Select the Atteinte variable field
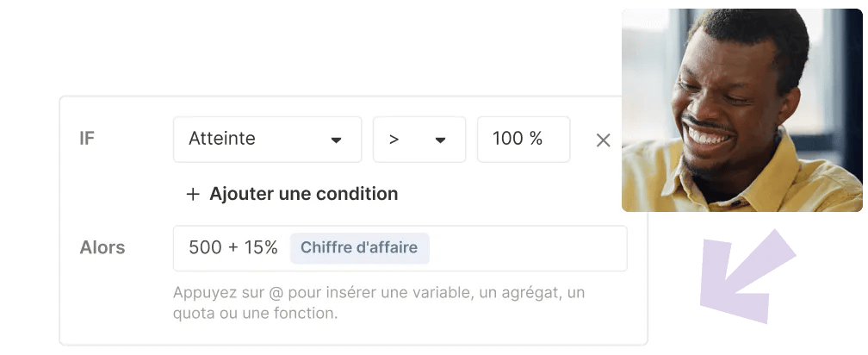The width and height of the screenshot is (868, 355). click(267, 140)
